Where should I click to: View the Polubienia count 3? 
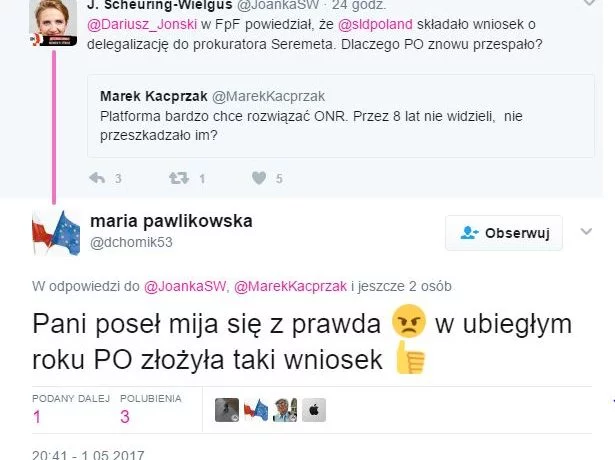pos(125,416)
